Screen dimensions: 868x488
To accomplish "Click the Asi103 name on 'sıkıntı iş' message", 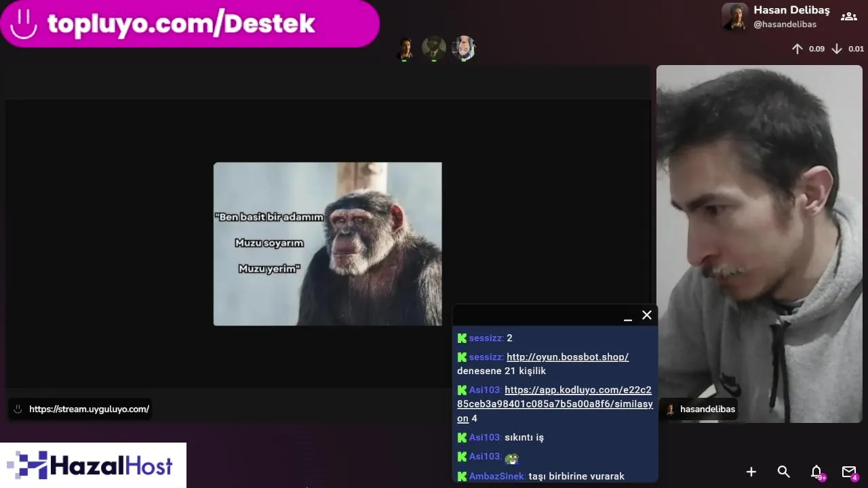I will (486, 438).
